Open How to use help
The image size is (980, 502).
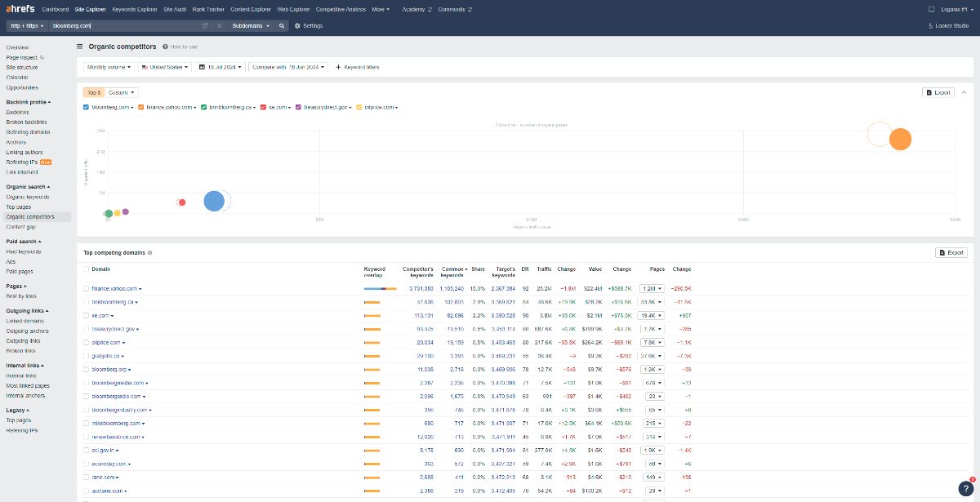pos(180,47)
